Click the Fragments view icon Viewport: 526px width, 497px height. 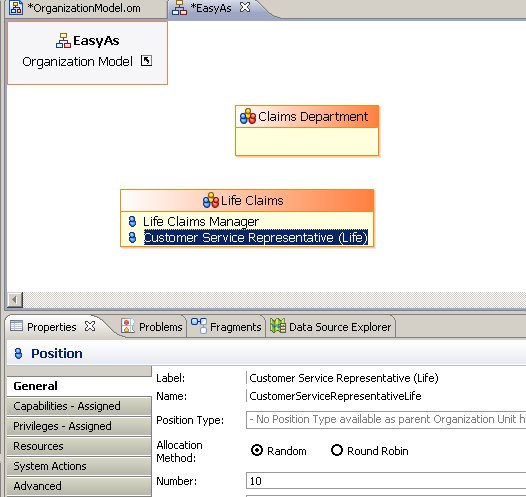[x=199, y=326]
